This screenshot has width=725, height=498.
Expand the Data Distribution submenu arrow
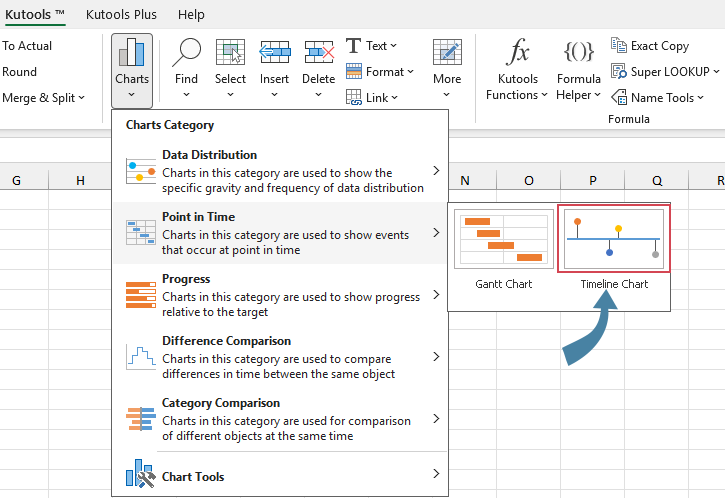(436, 171)
